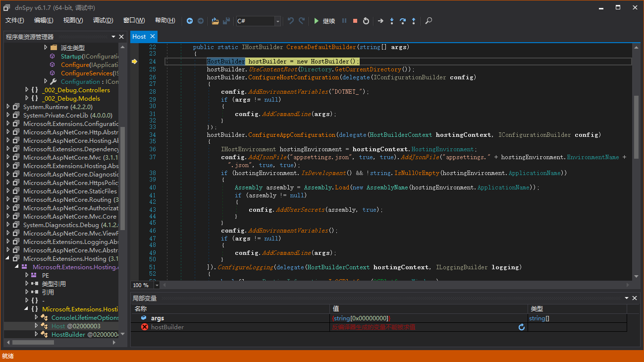Click the purple Microsoft.Extensions.Hosting module icon
This screenshot has height=362, width=644.
tap(24, 267)
